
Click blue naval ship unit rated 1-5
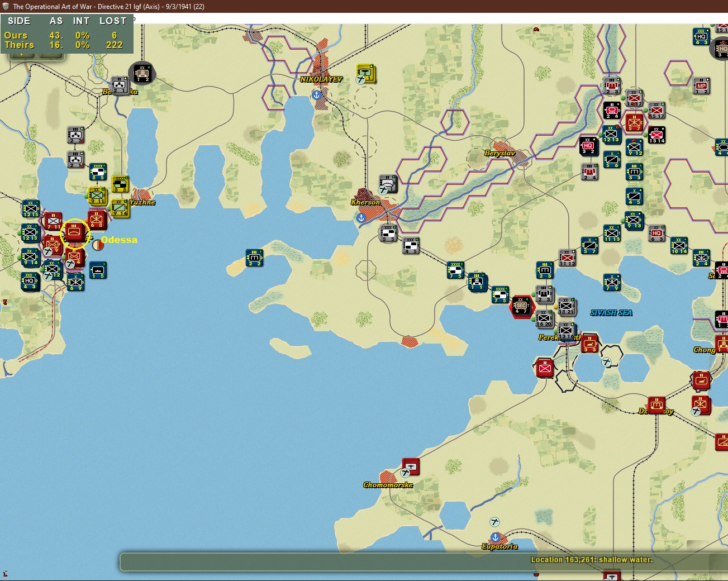click(97, 270)
